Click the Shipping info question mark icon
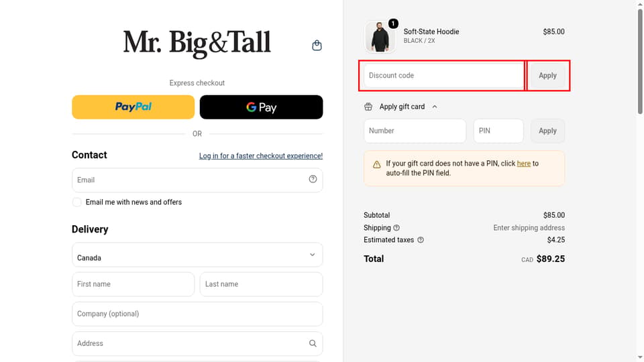The width and height of the screenshot is (644, 362). click(x=396, y=228)
